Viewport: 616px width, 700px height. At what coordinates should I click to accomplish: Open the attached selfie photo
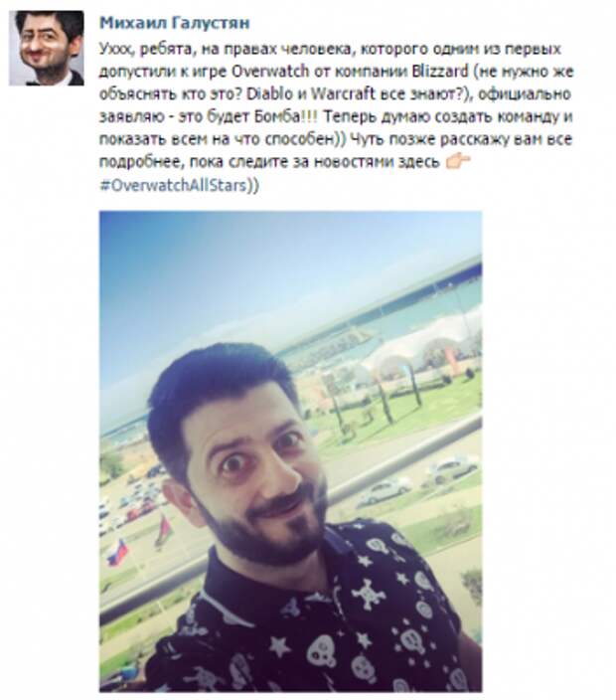pyautogui.click(x=290, y=451)
